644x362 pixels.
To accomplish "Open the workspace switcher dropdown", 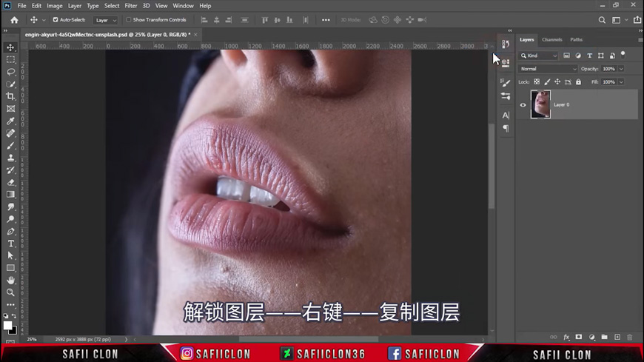I will point(619,20).
